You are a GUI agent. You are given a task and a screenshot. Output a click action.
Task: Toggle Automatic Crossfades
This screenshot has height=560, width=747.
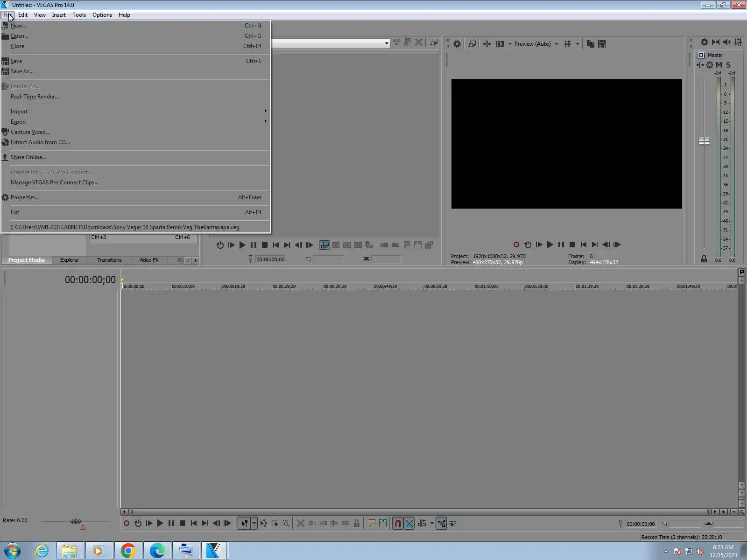point(409,524)
